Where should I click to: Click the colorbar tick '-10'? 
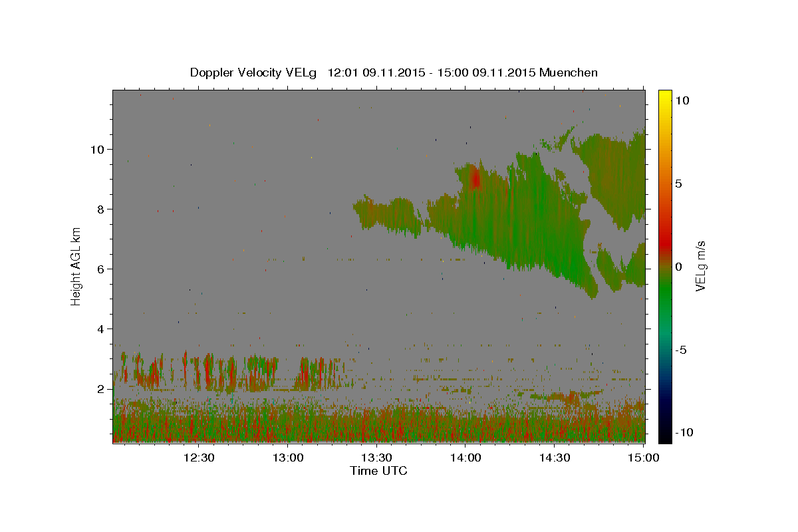point(684,432)
